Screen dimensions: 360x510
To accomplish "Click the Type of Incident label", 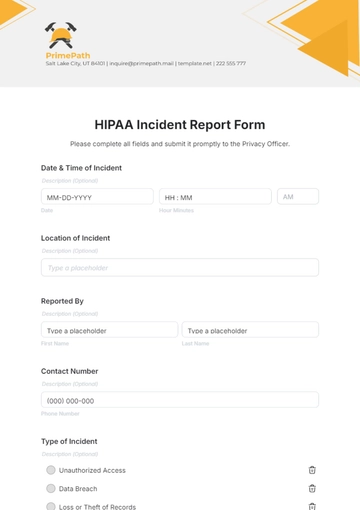I will (x=69, y=441).
